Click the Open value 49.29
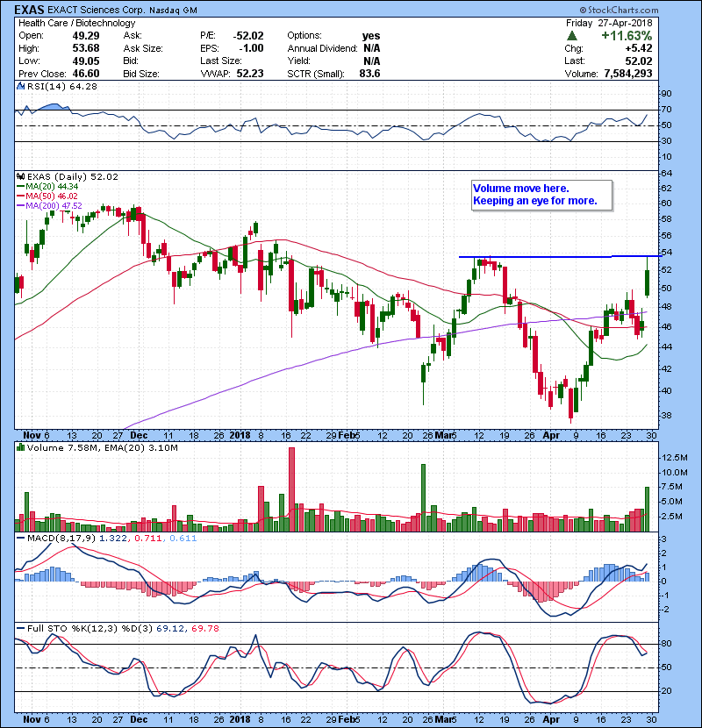The width and height of the screenshot is (702, 728). (x=85, y=36)
